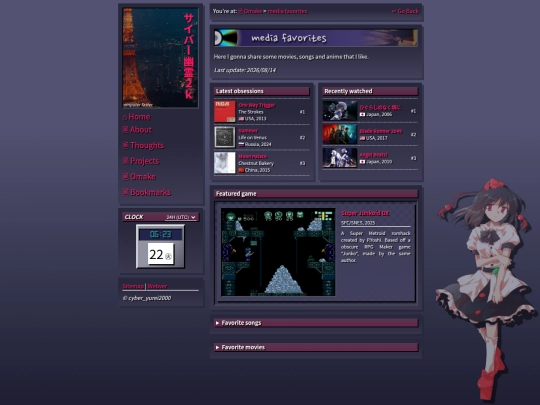The height and width of the screenshot is (405, 540).
Task: Click the Tokyo Tower site logo image
Action: coord(160,58)
